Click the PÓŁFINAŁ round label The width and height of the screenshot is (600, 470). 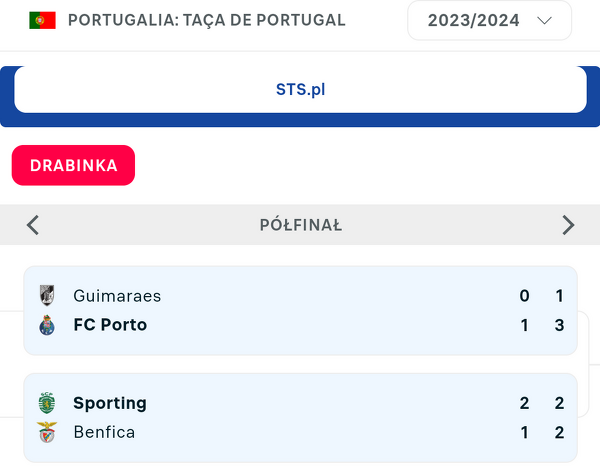click(x=300, y=225)
